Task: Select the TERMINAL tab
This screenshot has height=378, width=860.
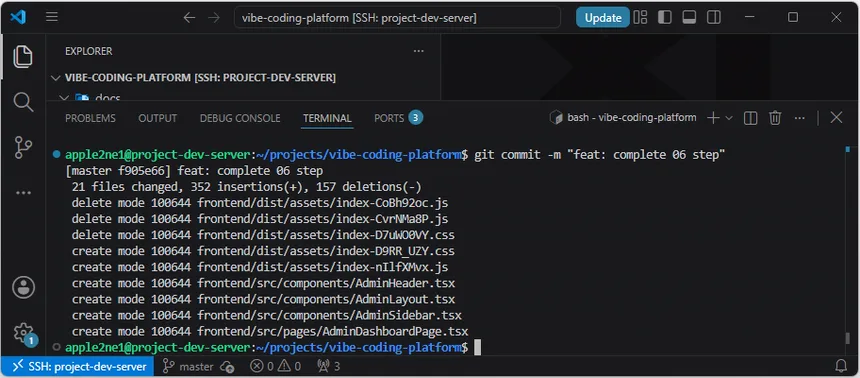Action: [x=327, y=118]
